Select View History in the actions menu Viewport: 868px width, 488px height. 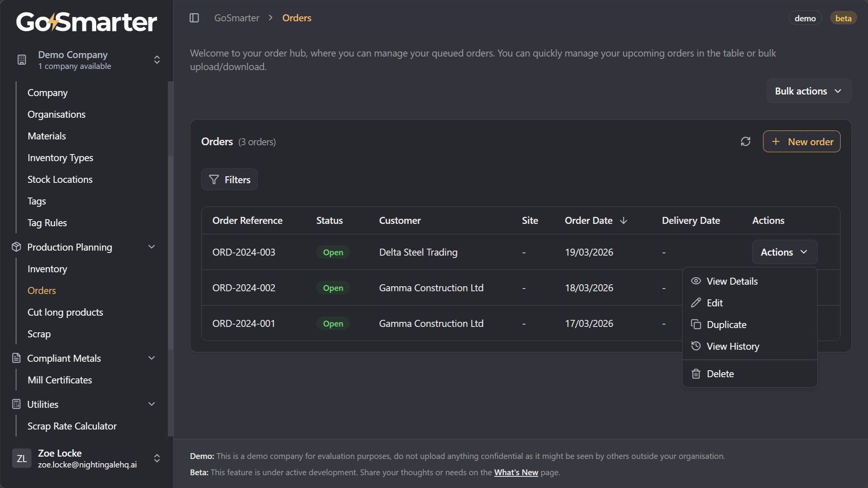750,346
